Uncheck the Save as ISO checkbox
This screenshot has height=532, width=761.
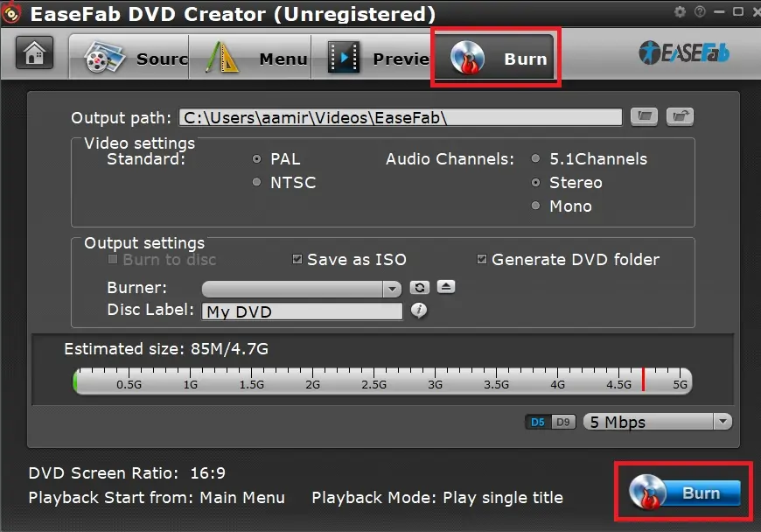297,260
